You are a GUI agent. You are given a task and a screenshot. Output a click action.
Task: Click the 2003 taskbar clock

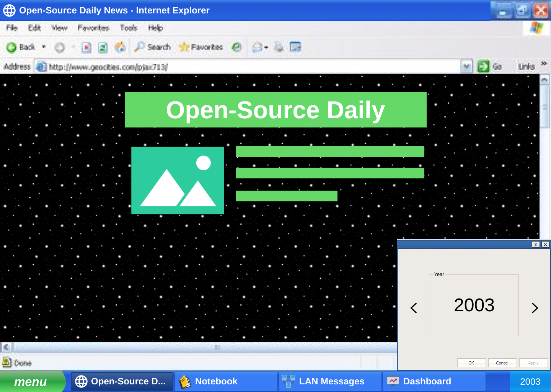(530, 382)
